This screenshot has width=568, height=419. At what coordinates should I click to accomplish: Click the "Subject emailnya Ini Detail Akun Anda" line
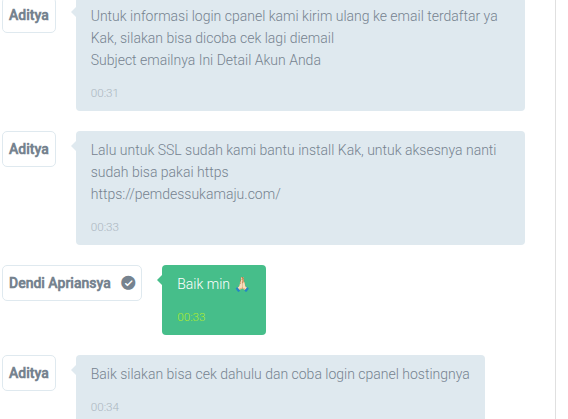click(205, 60)
